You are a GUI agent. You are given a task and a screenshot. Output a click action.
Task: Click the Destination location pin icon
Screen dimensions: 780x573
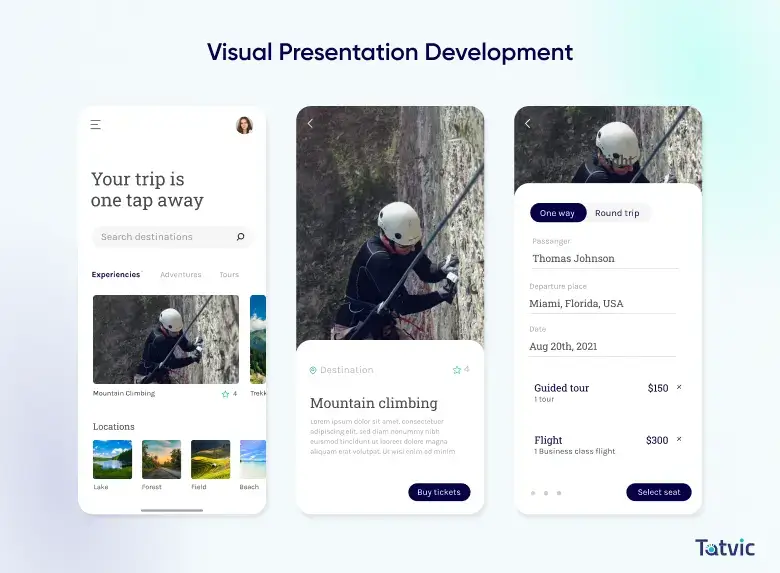313,370
